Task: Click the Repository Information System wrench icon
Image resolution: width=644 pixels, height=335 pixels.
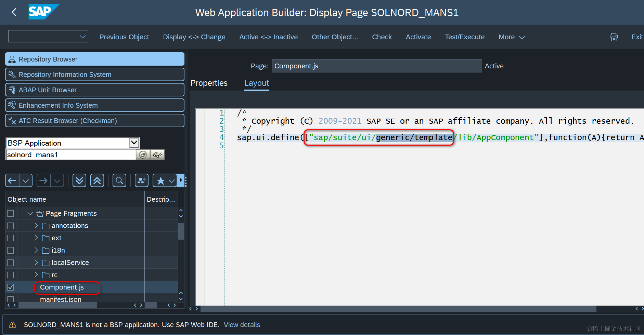Action: pyautogui.click(x=12, y=75)
